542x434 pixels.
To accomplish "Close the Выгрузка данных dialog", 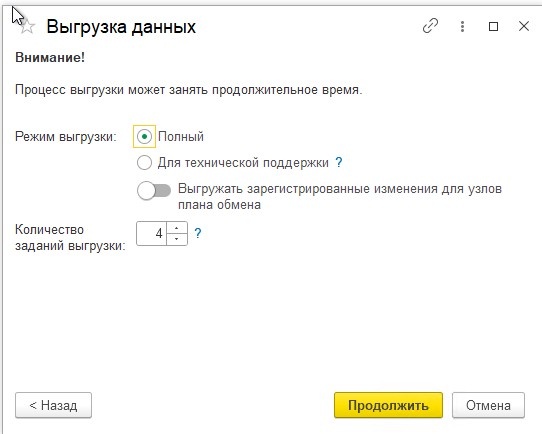I will (524, 26).
